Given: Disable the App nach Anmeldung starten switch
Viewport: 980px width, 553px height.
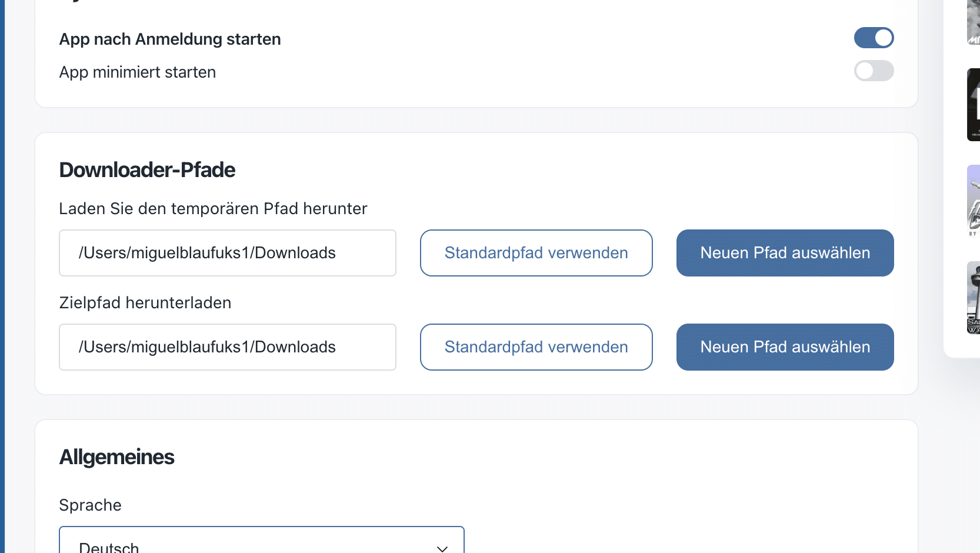Looking at the screenshot, I should (874, 38).
